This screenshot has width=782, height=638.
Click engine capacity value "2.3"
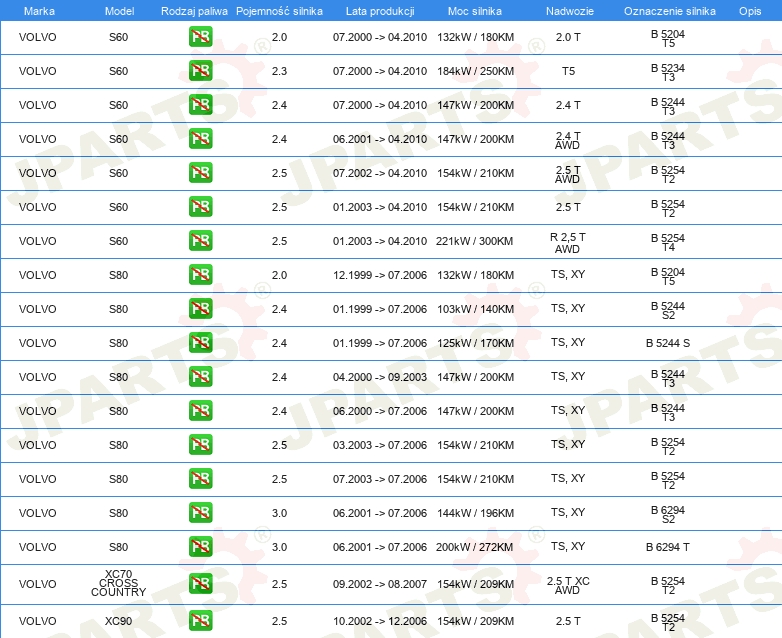[279, 71]
